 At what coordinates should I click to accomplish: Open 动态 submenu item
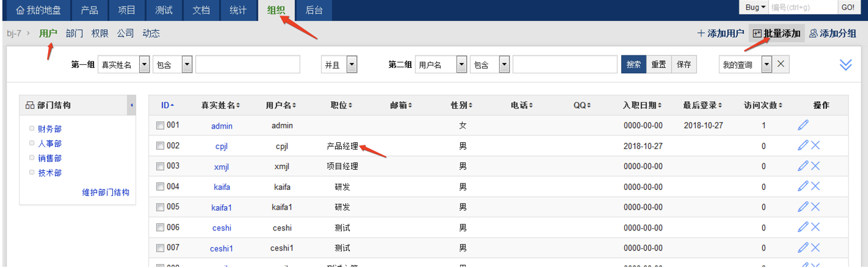[151, 34]
